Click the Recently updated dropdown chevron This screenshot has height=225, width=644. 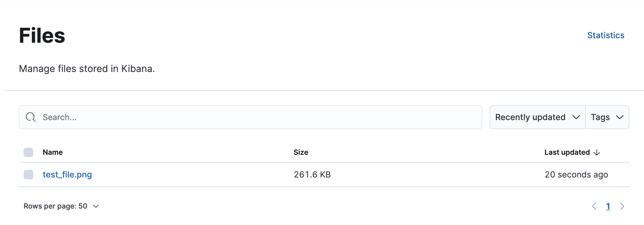[x=576, y=117]
